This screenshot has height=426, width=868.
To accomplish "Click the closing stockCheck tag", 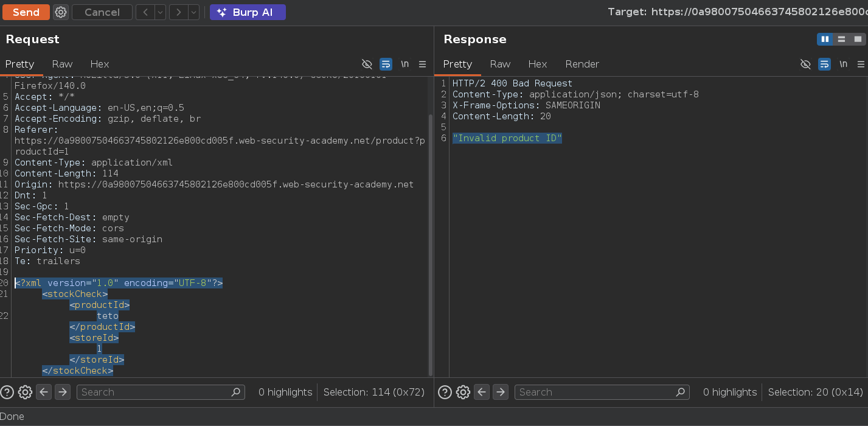I will point(77,371).
